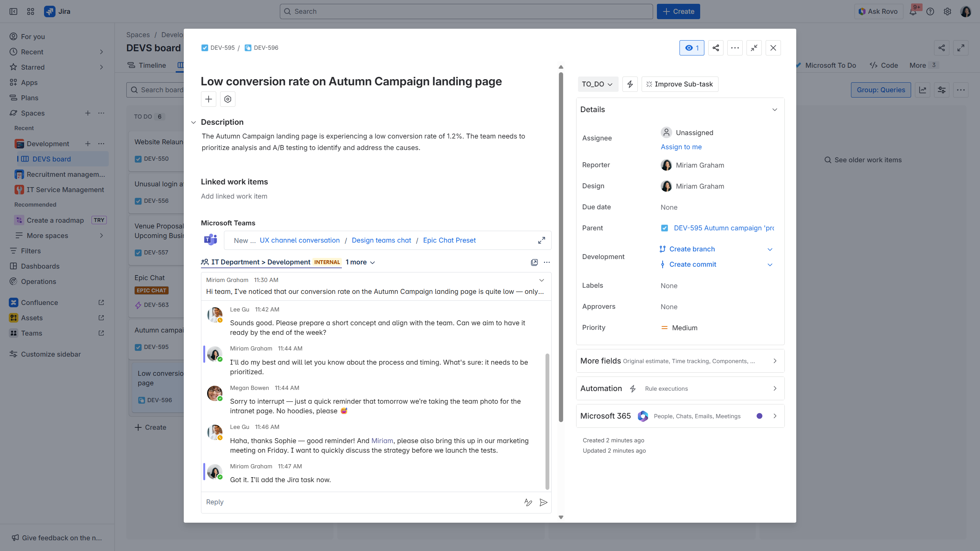The width and height of the screenshot is (980, 551).
Task: Click the plus button under the issue title
Action: coord(209,99)
